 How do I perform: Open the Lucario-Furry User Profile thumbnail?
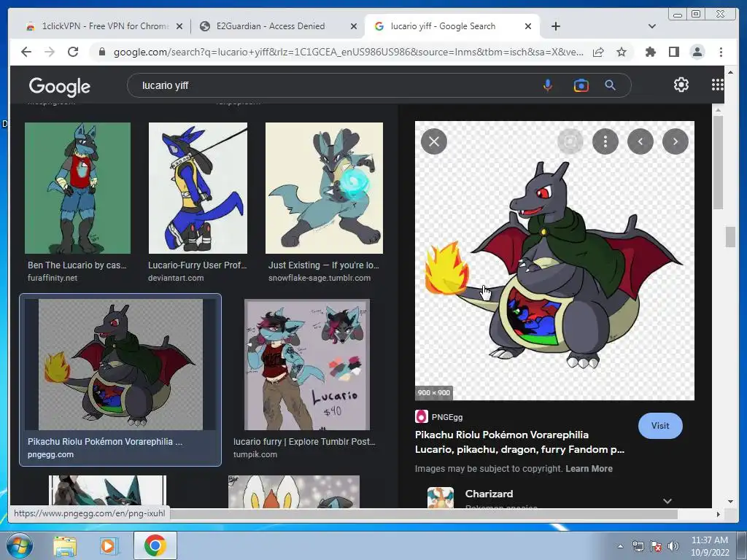tap(198, 187)
